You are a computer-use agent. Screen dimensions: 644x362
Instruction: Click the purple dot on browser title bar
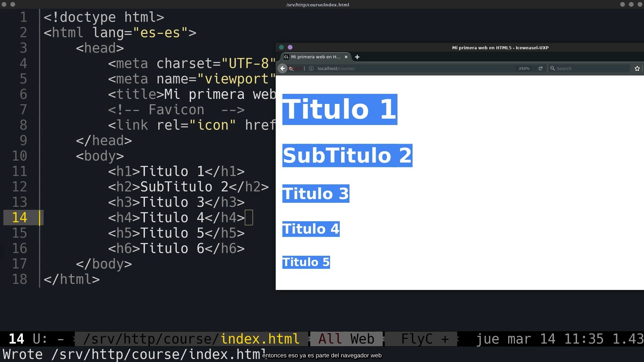[290, 47]
